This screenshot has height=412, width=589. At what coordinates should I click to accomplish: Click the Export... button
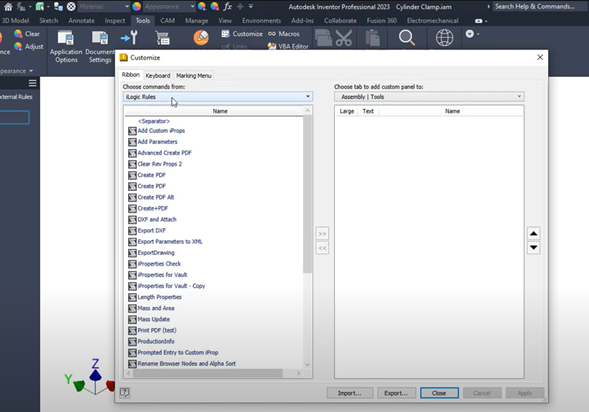[x=396, y=393]
